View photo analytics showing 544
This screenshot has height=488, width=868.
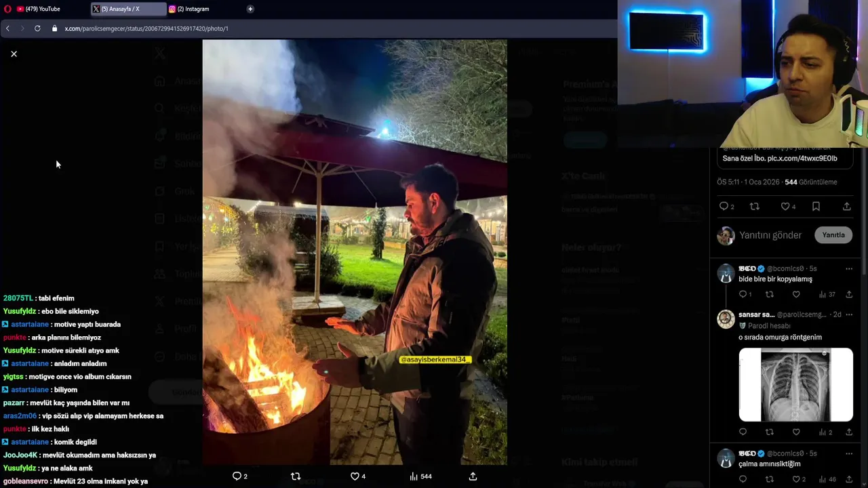(420, 476)
